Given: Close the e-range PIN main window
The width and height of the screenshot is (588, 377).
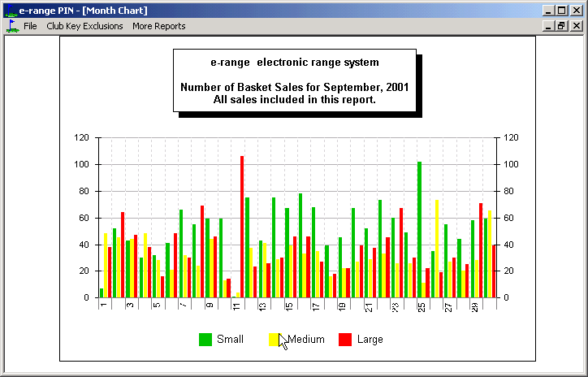Looking at the screenshot, I should click(577, 11).
